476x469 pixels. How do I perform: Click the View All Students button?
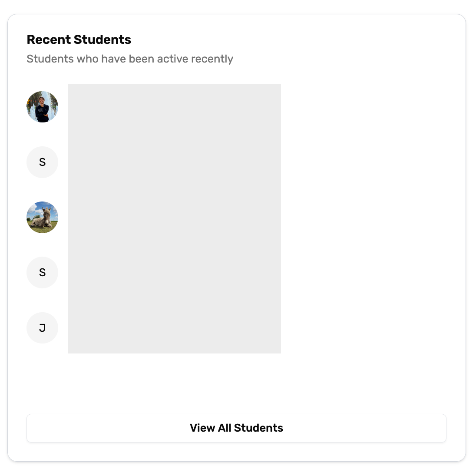237,428
